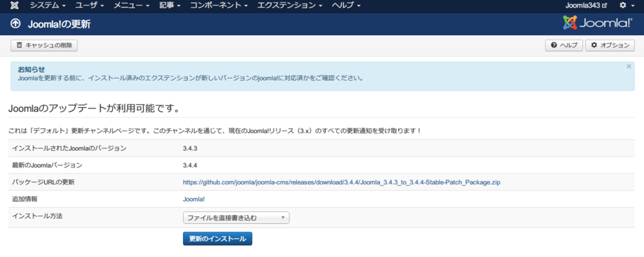The image size is (644, 257).
Task: Open the コンポーネント menu
Action: pyautogui.click(x=219, y=6)
